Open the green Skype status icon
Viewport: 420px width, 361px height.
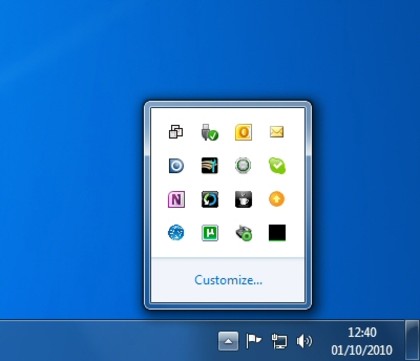[x=277, y=166]
